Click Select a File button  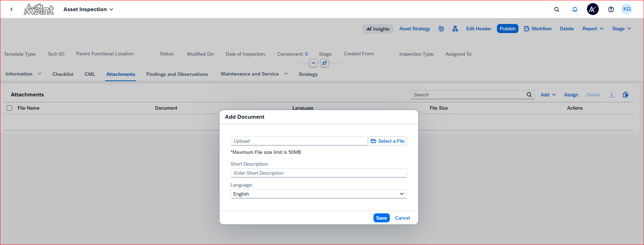point(387,141)
